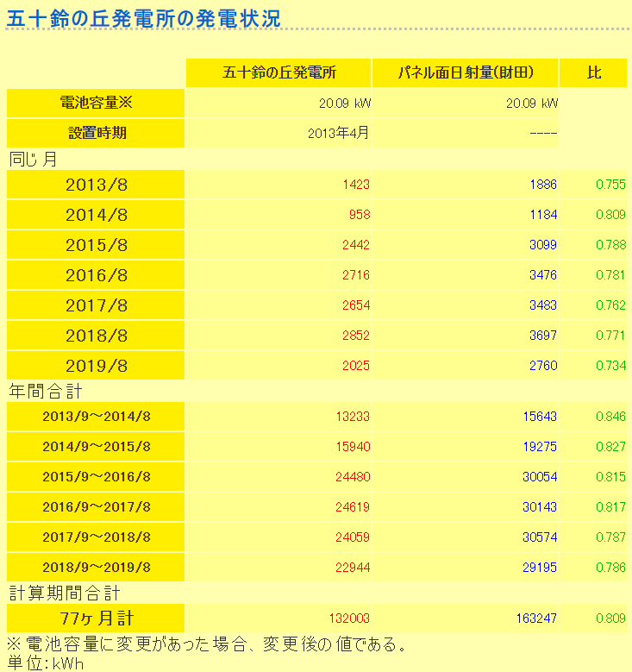Viewport: 632px width, 672px height.
Task: Click the 比 column header
Action: [x=593, y=72]
